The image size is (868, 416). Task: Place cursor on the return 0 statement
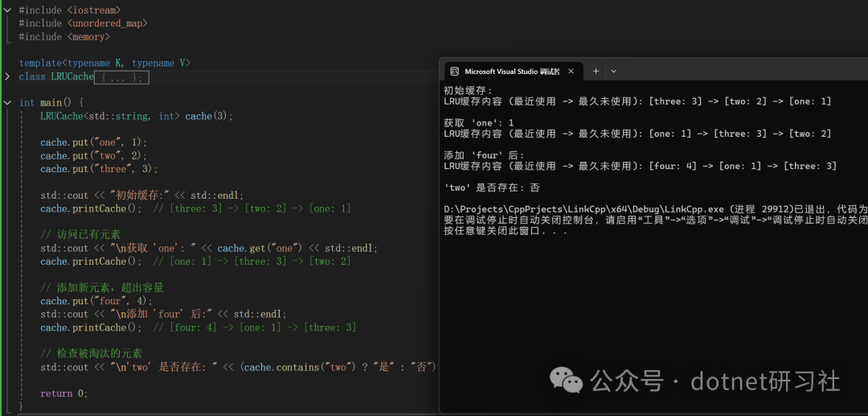pos(64,393)
